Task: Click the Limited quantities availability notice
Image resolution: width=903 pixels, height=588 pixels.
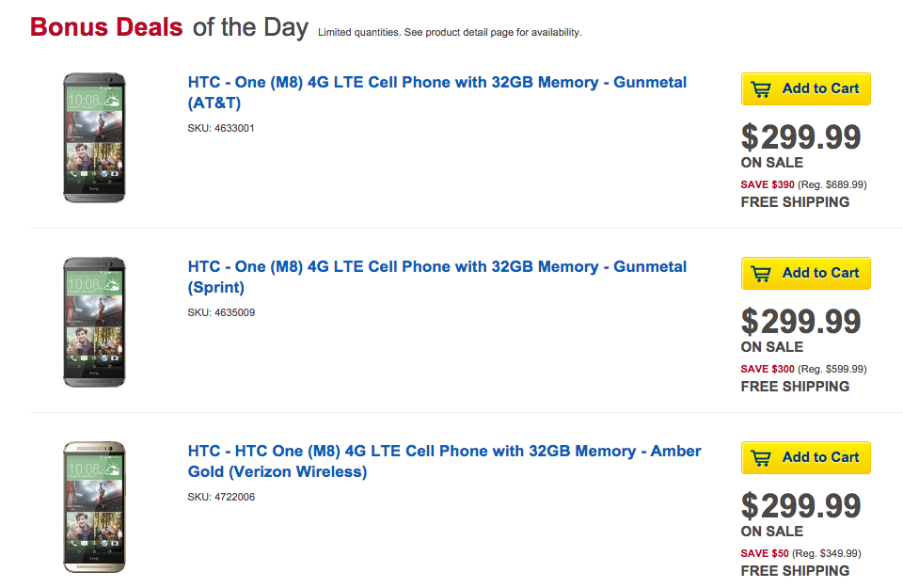Action: [450, 33]
